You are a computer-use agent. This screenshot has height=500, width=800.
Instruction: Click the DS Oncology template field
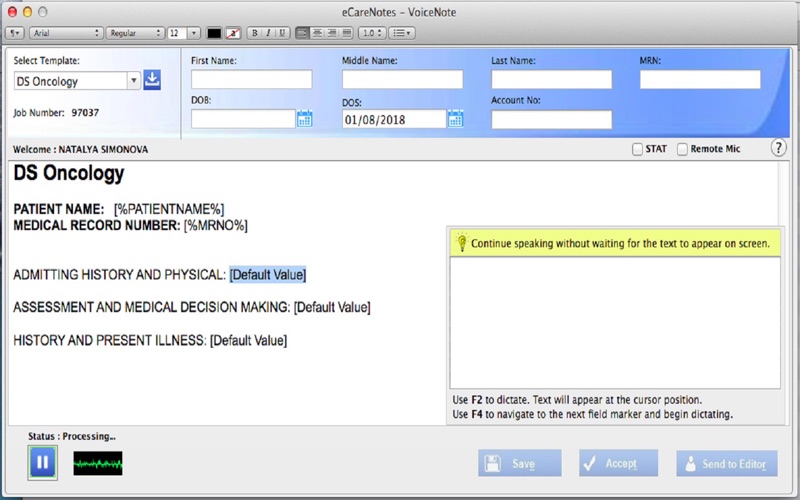[x=70, y=81]
